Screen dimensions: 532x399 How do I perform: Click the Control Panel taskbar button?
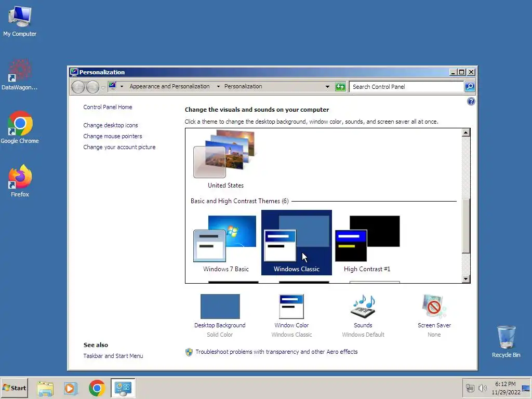[123, 388]
